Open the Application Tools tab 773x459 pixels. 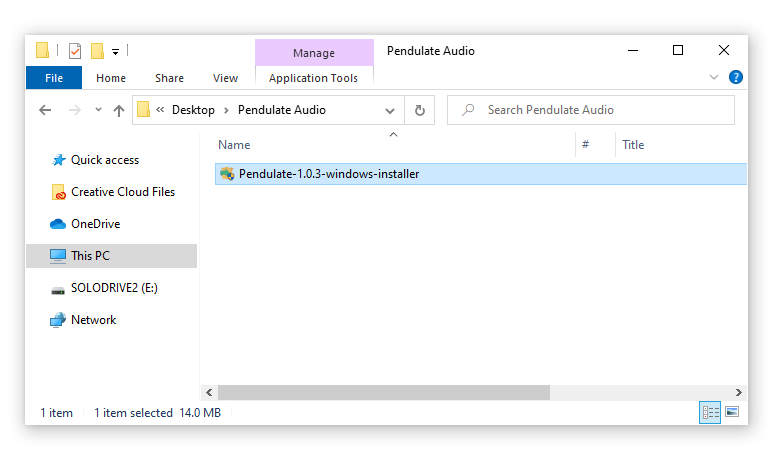click(x=313, y=78)
